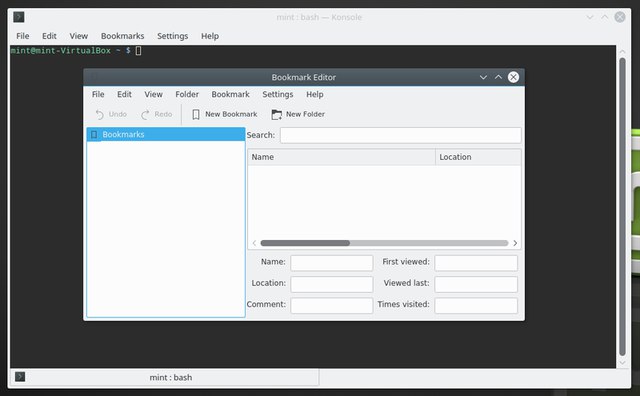Viewport: 640px width, 396px height.
Task: Sort by Location column header
Action: point(478,157)
